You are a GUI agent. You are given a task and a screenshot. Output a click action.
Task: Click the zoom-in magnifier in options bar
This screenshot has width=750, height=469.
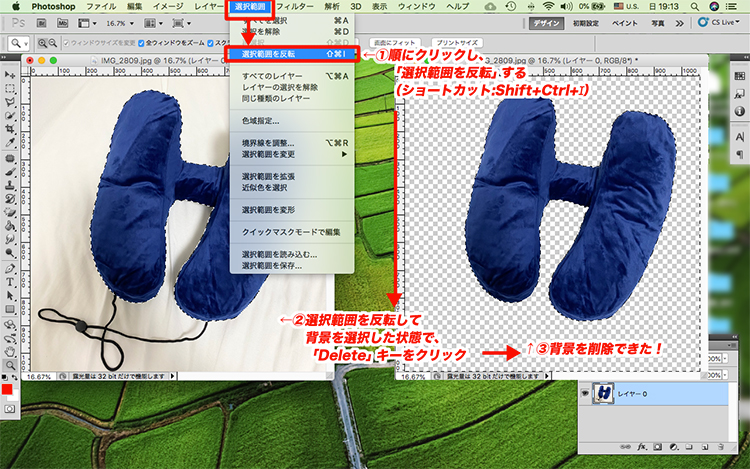(42, 43)
